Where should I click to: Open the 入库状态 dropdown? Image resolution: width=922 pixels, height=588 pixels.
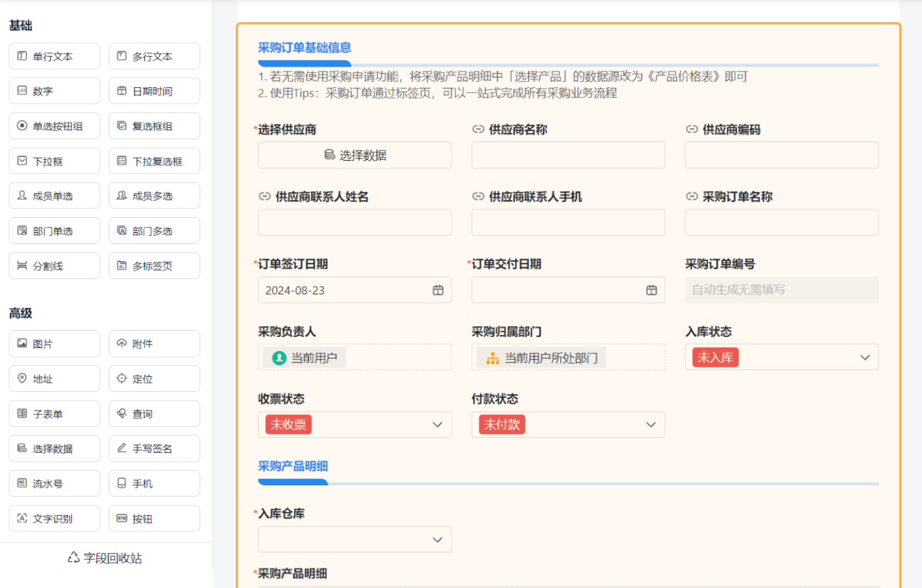coord(864,357)
